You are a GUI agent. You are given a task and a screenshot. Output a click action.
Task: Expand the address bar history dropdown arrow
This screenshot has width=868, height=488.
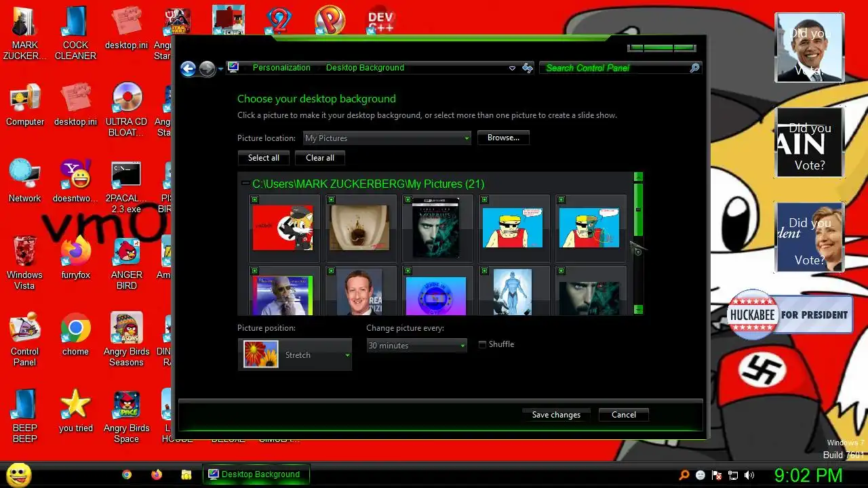pyautogui.click(x=512, y=68)
